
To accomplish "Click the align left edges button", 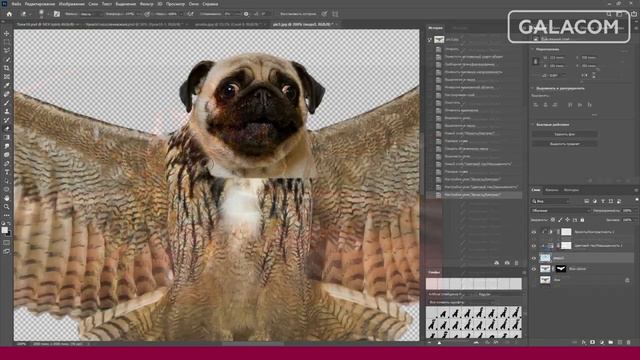I will point(536,105).
